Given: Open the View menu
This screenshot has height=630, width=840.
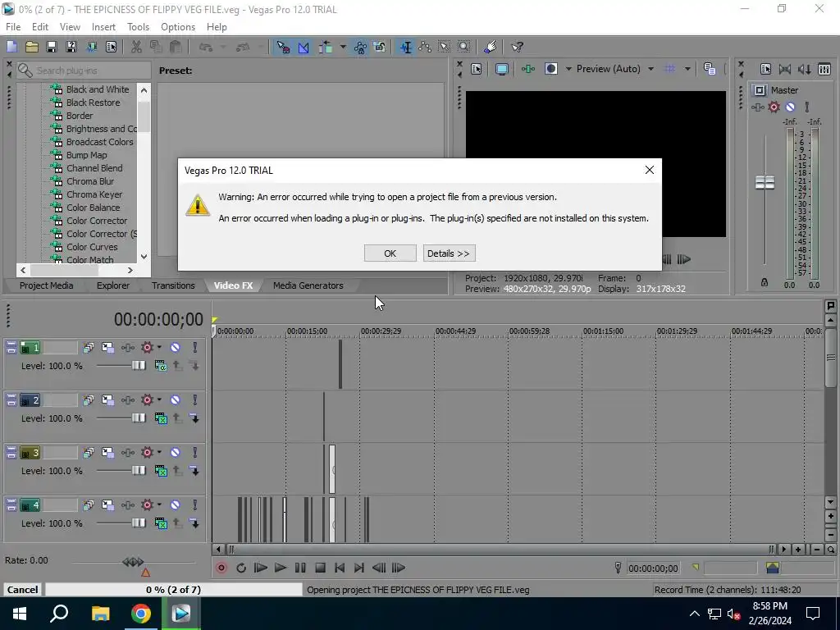Looking at the screenshot, I should [70, 27].
